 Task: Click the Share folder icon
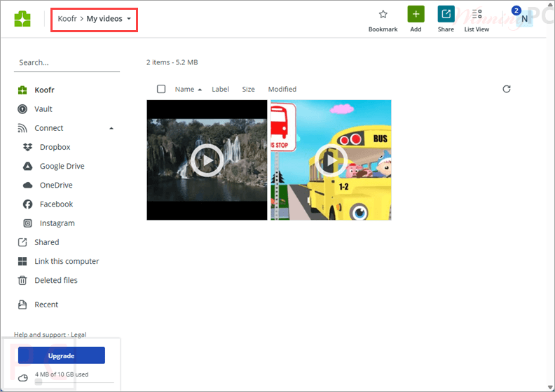[446, 14]
